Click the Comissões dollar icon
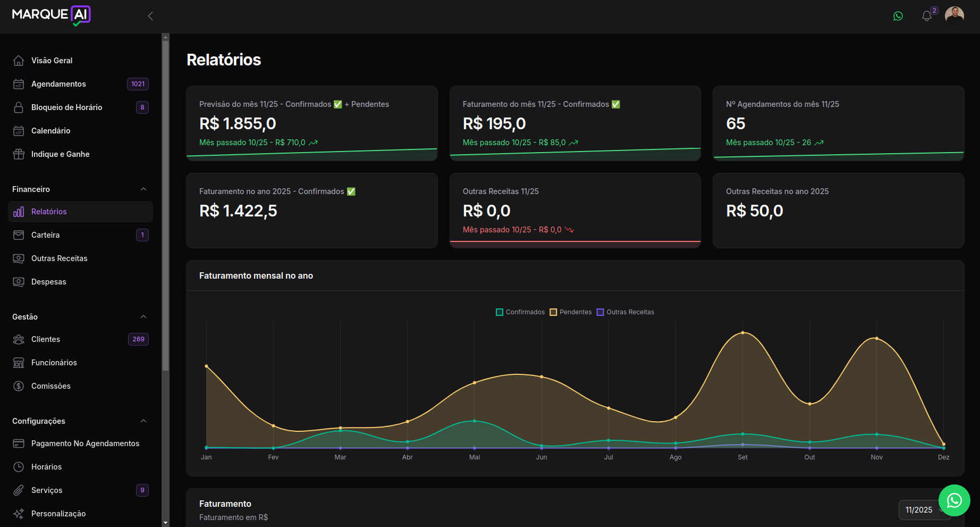The width and height of the screenshot is (980, 527). point(19,386)
